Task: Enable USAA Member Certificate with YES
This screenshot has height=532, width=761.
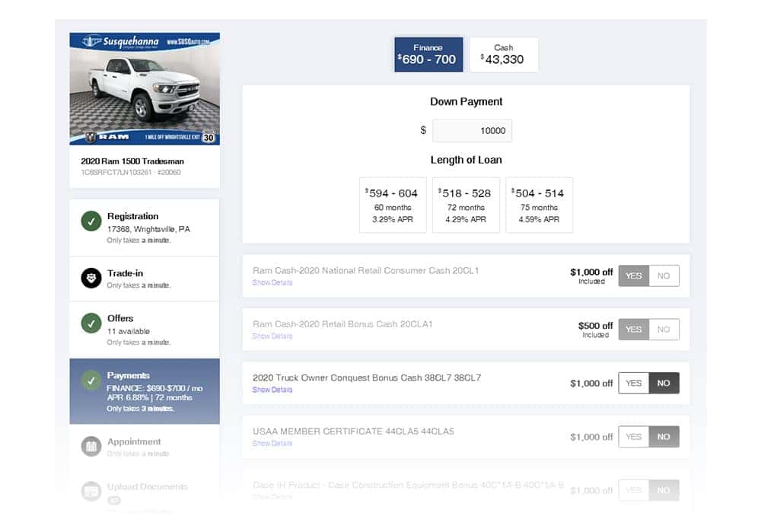Action: point(633,437)
